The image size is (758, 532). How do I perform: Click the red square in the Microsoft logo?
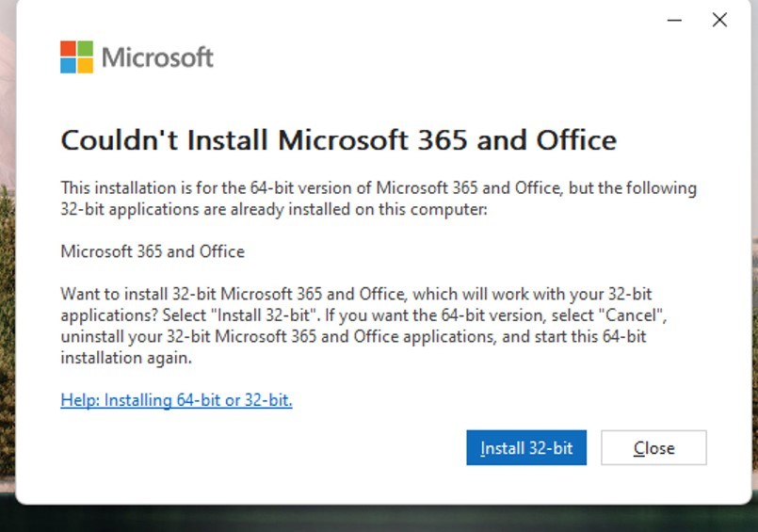click(x=68, y=48)
